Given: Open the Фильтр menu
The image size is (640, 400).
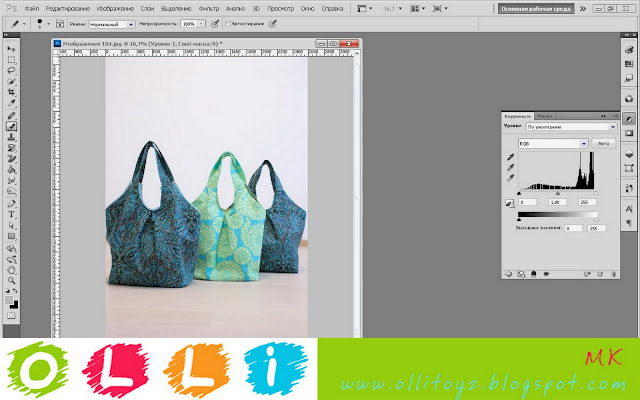Looking at the screenshot, I should [209, 8].
